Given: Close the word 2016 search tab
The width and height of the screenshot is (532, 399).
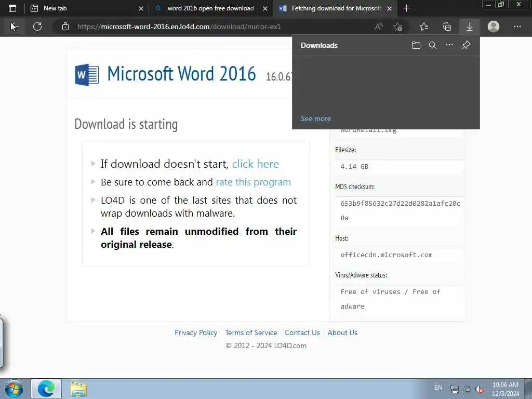Looking at the screenshot, I should point(265,8).
